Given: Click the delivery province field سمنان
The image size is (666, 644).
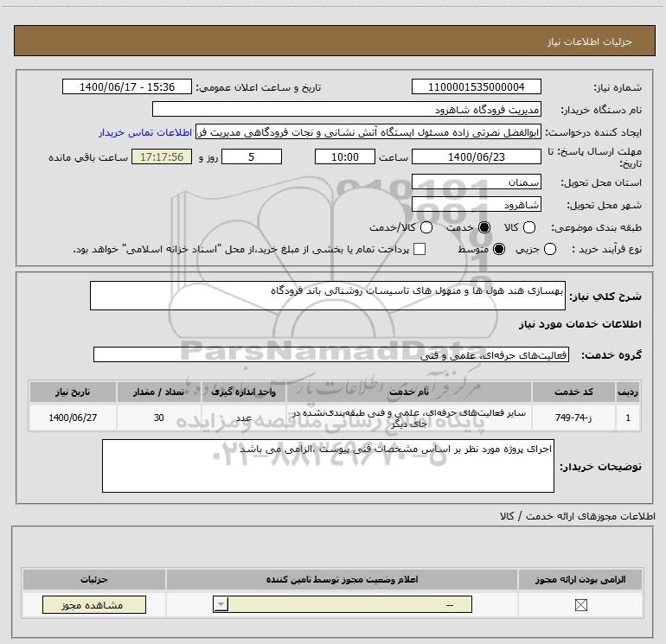Looking at the screenshot, I should pyautogui.click(x=476, y=182).
